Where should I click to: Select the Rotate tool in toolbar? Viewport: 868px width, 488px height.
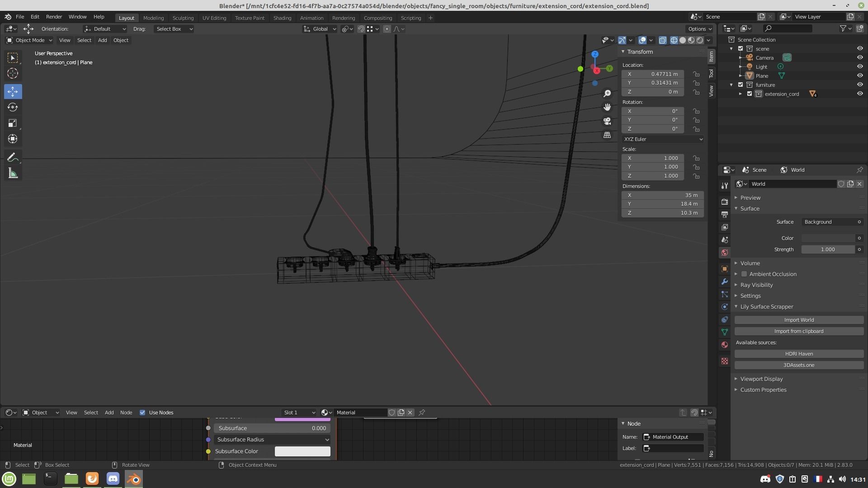[x=13, y=107]
